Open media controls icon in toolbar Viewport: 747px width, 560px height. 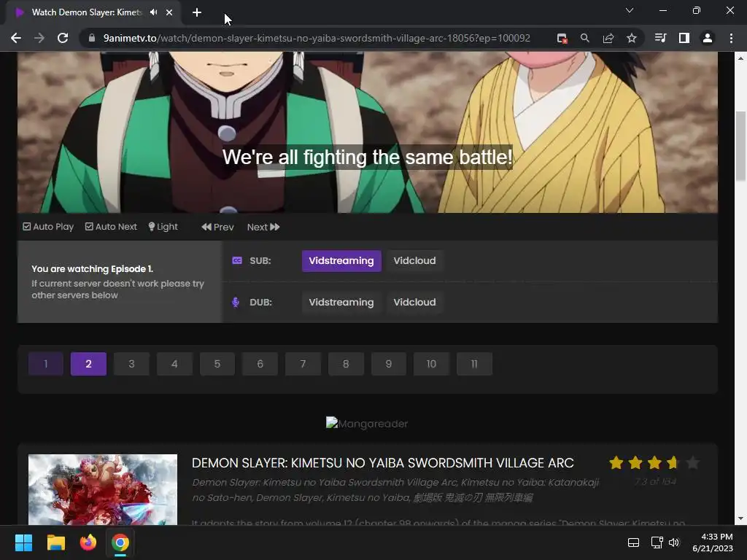660,38
